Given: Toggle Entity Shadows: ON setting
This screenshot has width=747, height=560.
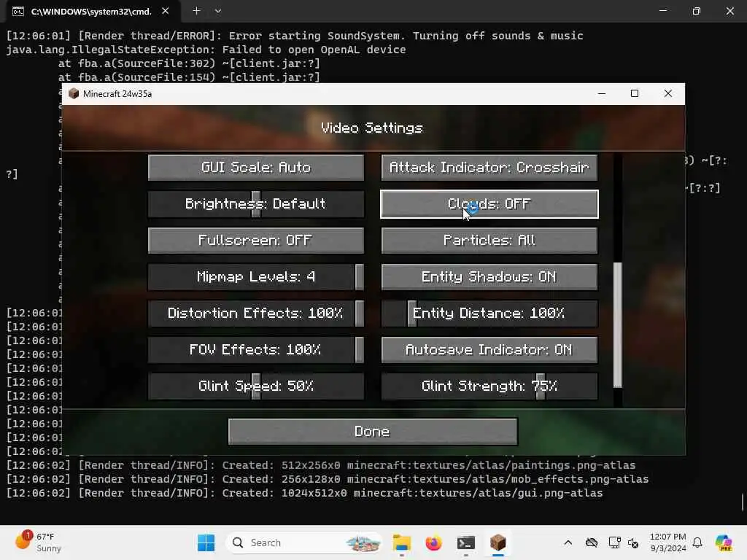Looking at the screenshot, I should tap(489, 276).
